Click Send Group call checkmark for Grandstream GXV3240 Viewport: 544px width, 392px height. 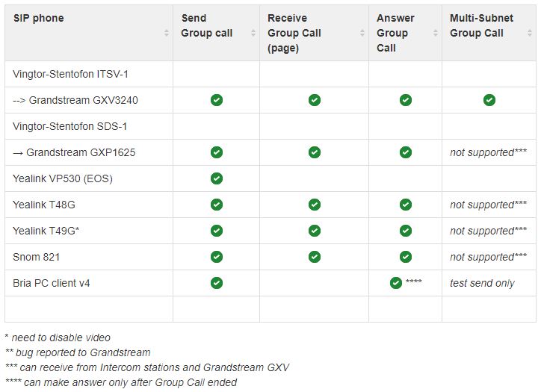click(217, 100)
